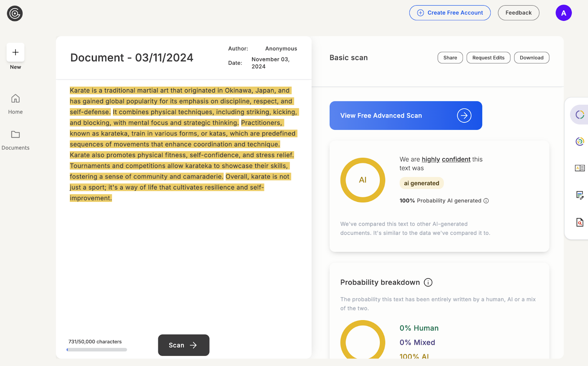
Task: Click the Create Free Account button
Action: (450, 13)
